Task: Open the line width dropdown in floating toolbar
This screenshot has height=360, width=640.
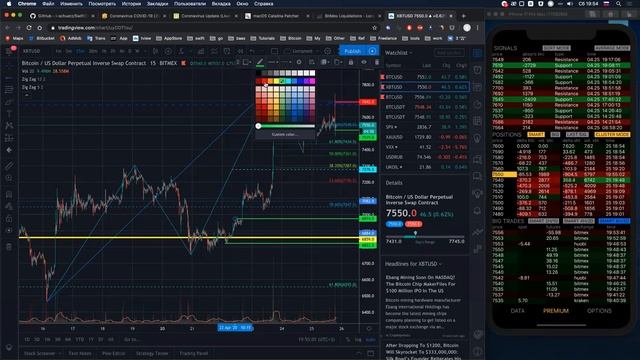Action: point(273,62)
